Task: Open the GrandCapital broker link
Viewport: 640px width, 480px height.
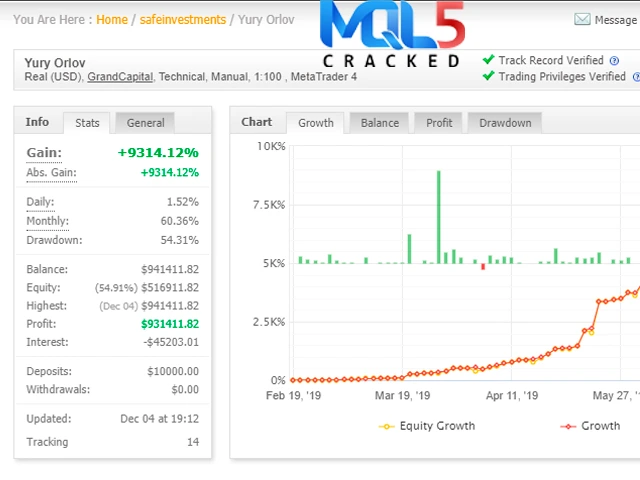Action: (120, 77)
